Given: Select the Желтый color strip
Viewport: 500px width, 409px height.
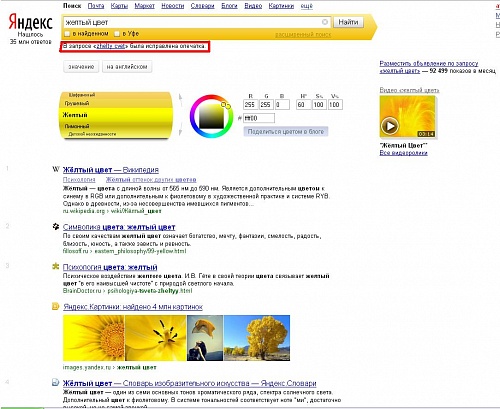Looking at the screenshot, I should 116,115.
